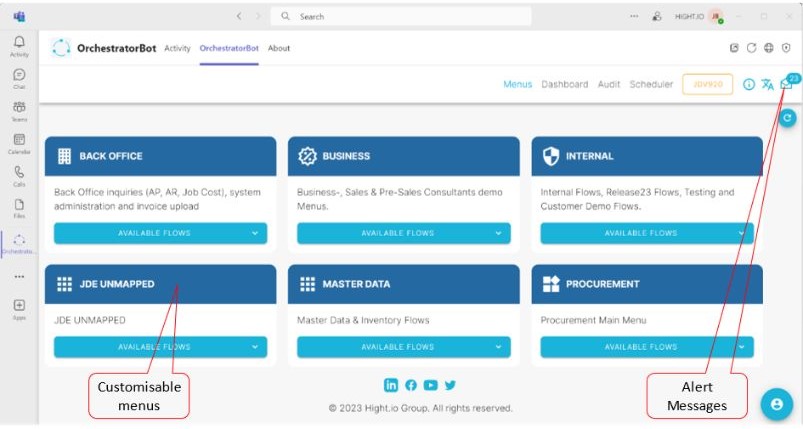Click the OrchestratorBot logo icon
This screenshot has width=803, height=429.
(61, 48)
